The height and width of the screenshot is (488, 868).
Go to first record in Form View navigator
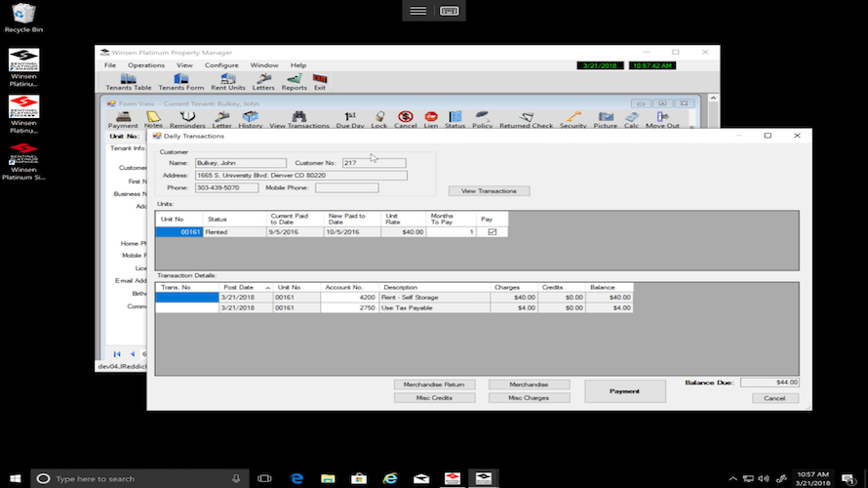(117, 354)
